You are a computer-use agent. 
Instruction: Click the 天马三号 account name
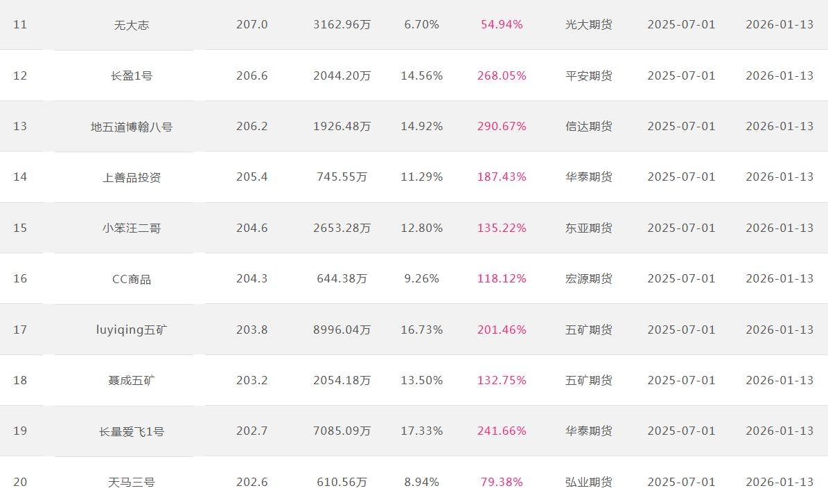tap(132, 483)
